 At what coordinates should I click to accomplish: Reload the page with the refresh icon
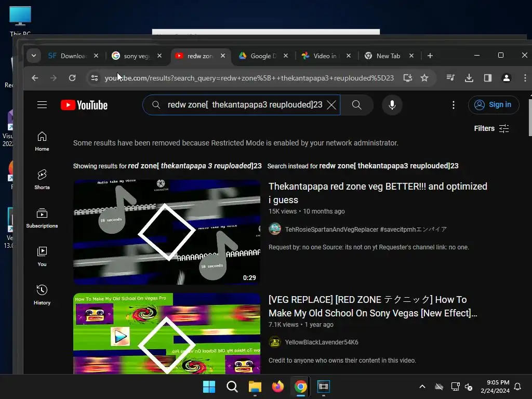[x=72, y=78]
